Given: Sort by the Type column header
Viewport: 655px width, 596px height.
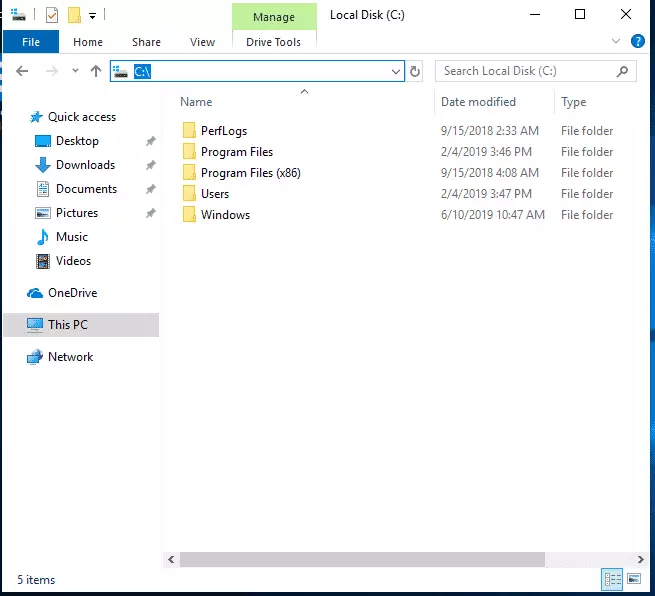Looking at the screenshot, I should pos(574,102).
